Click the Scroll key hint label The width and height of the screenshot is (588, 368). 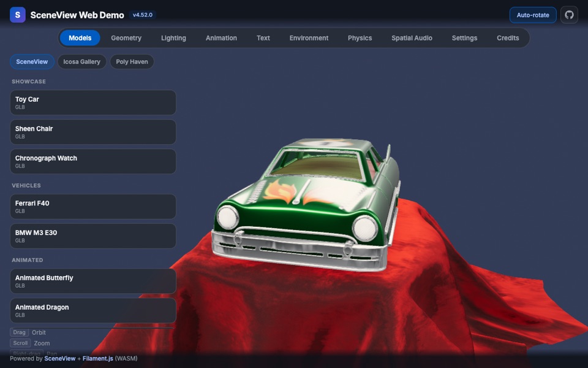(20, 343)
